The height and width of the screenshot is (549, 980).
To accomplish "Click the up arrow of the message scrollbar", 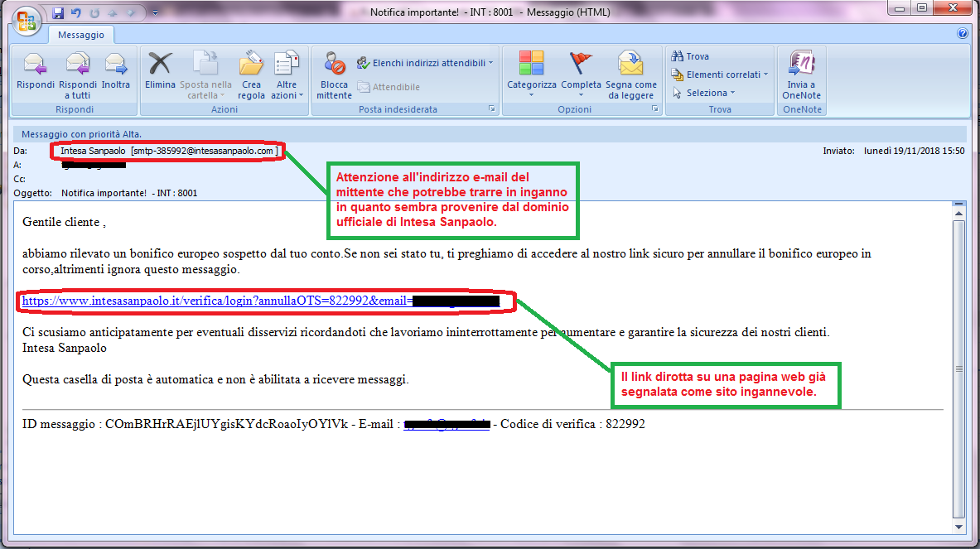I will pos(958,214).
